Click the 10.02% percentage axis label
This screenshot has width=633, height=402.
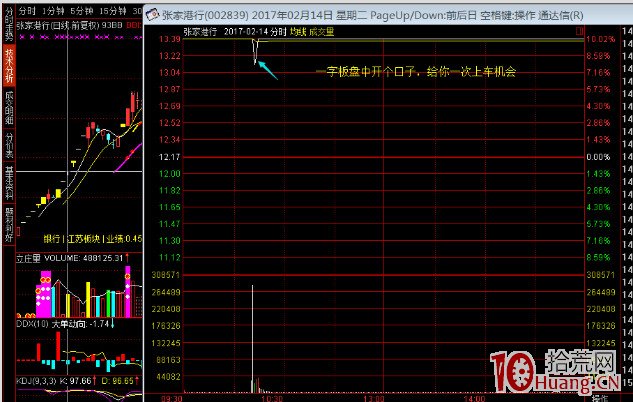click(x=601, y=39)
